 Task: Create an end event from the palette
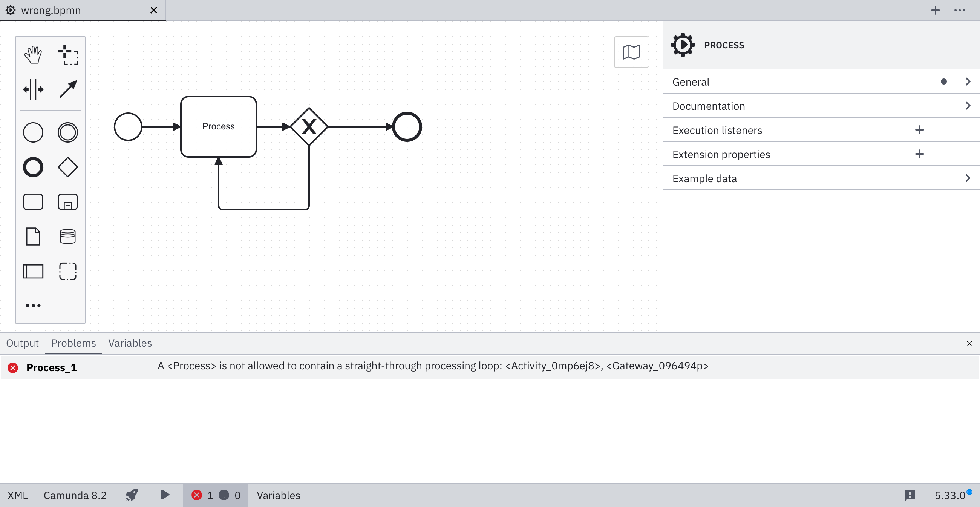click(33, 167)
